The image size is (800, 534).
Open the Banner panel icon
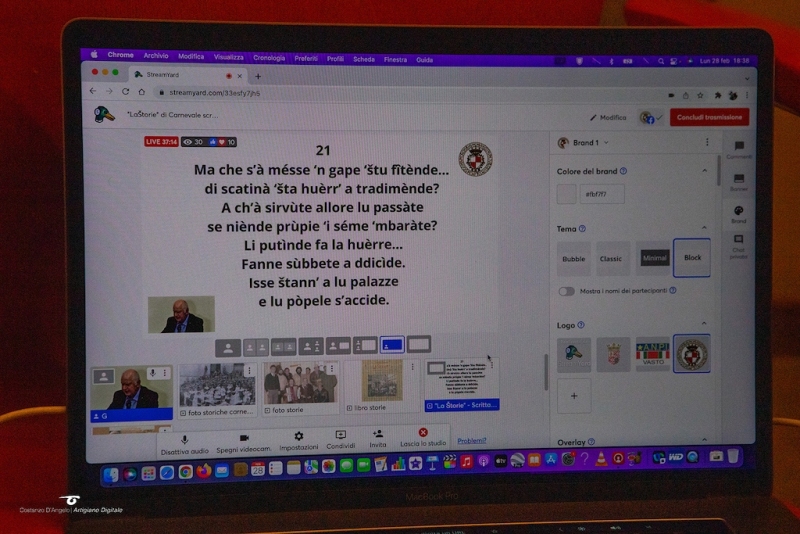click(x=739, y=179)
